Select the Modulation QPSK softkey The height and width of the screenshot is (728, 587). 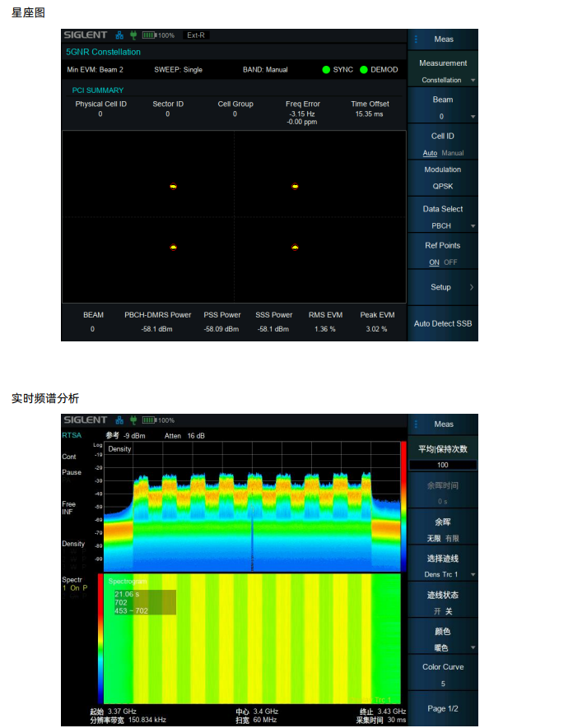[443, 178]
